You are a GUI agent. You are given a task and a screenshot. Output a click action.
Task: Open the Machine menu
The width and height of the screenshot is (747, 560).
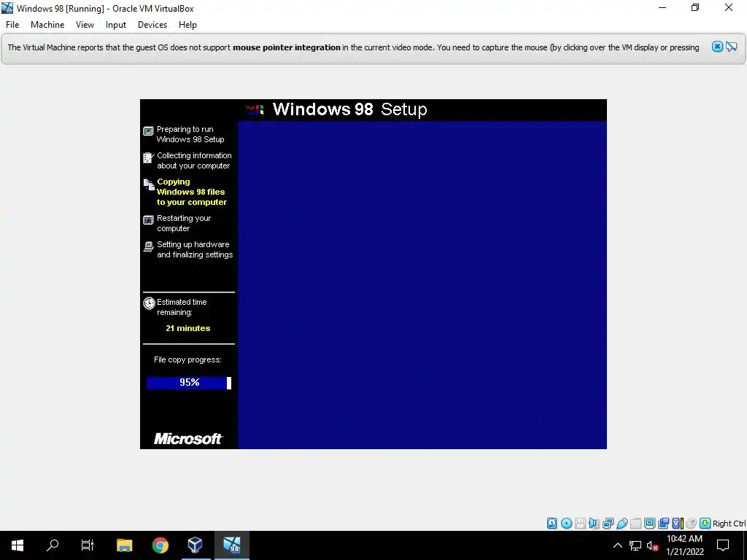(47, 25)
